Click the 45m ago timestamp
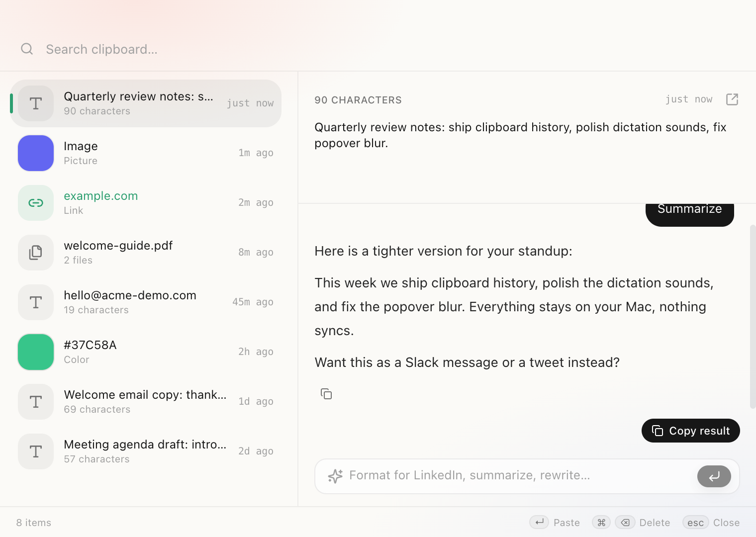Image resolution: width=756 pixels, height=537 pixels. [253, 302]
